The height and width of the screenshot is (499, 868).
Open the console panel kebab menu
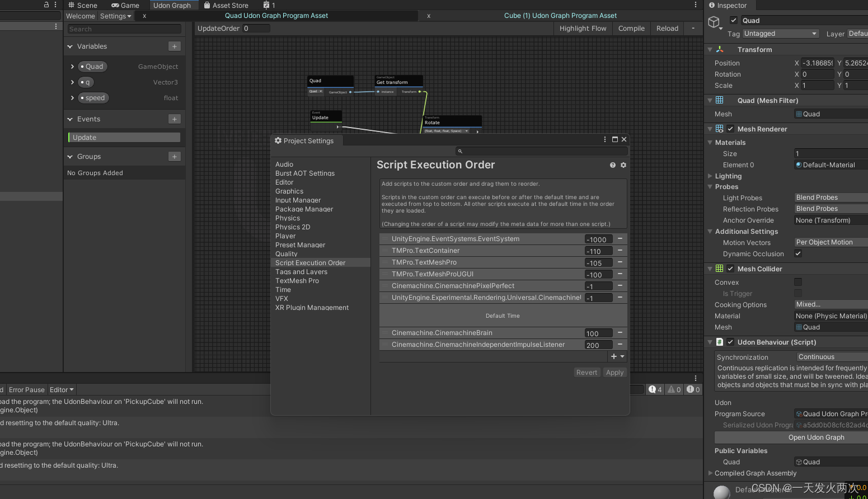(696, 378)
